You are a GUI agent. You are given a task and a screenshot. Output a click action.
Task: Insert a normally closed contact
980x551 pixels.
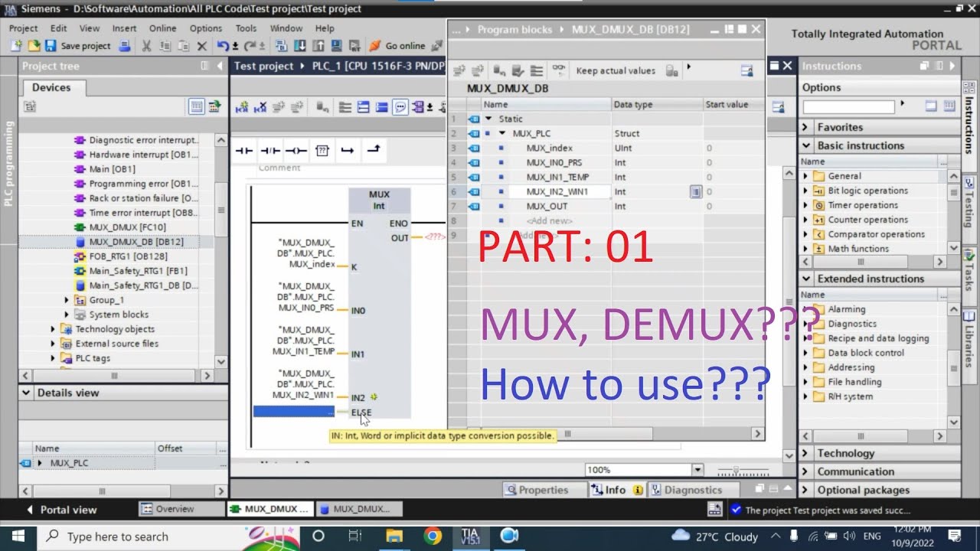(x=270, y=151)
